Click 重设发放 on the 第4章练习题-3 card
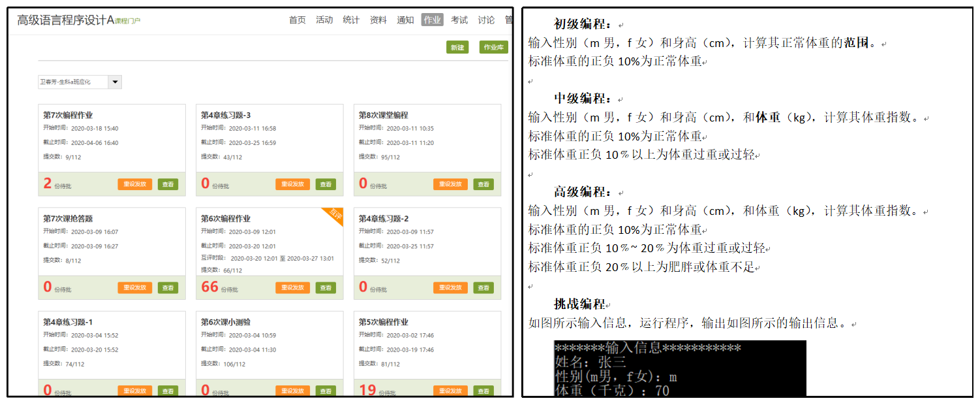Viewport: 980px width, 405px height. 293,184
